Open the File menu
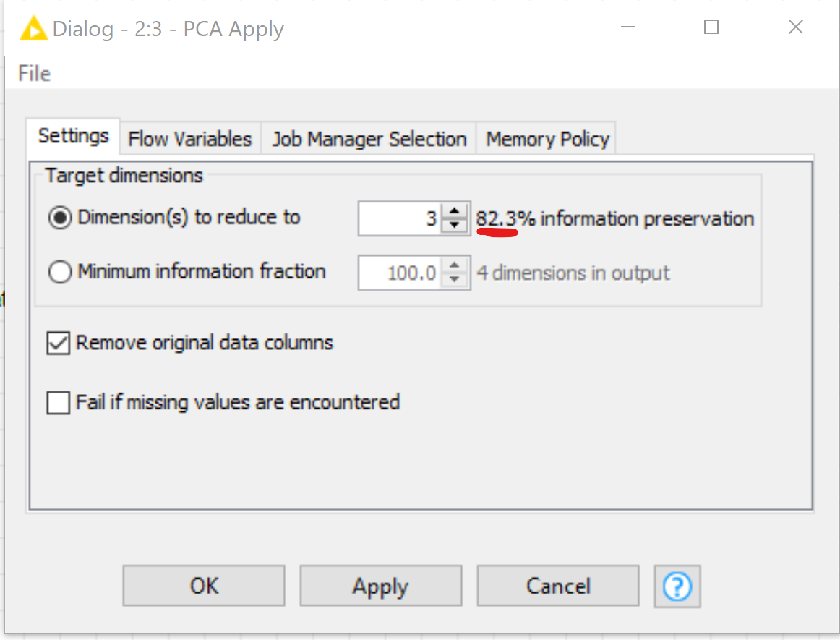This screenshot has height=640, width=840. [x=34, y=74]
